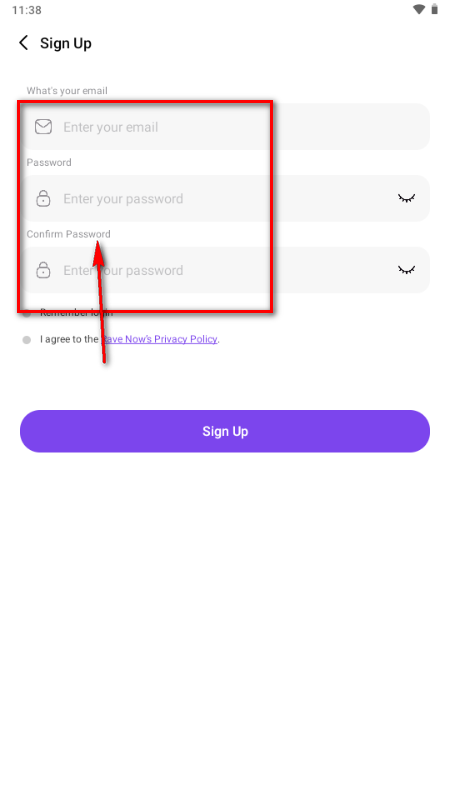Image resolution: width=450 pixels, height=800 pixels.
Task: Click the envelope icon in email field
Action: click(x=43, y=127)
